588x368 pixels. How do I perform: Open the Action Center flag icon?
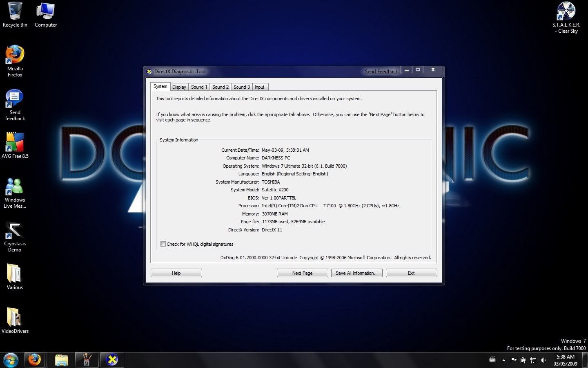(x=514, y=360)
